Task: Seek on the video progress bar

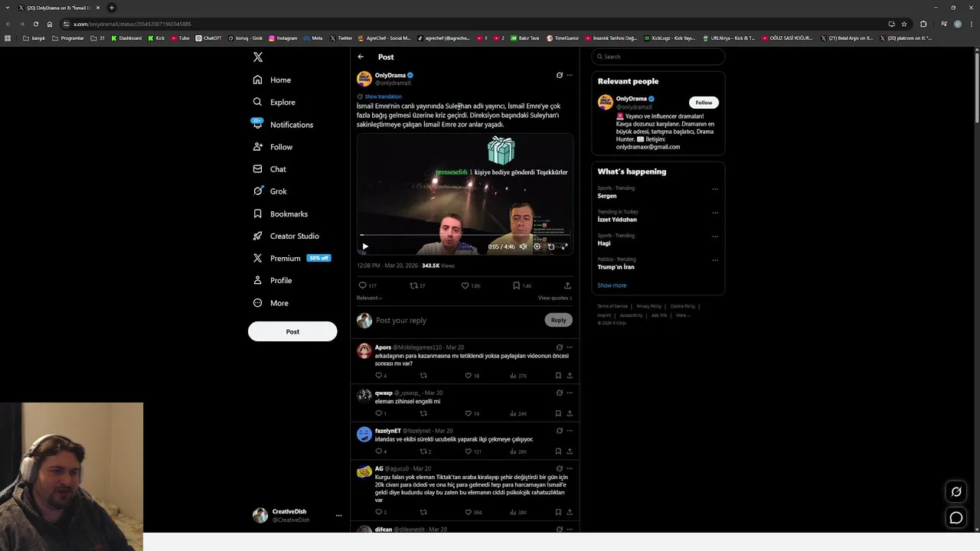Action: coord(465,235)
